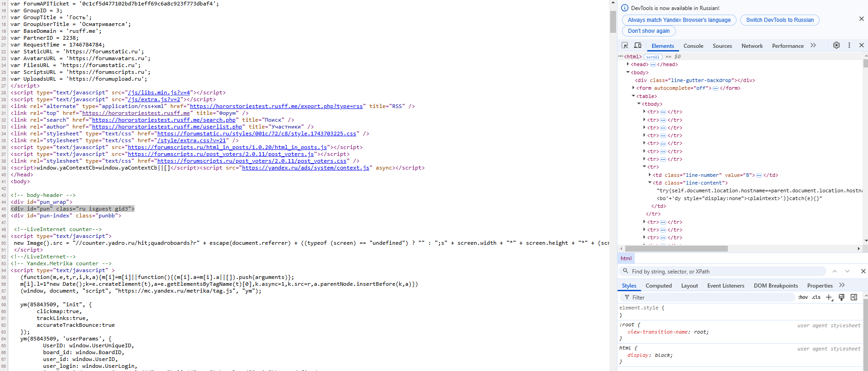The width and height of the screenshot is (868, 371).
Task: Open the html_in_posts.js script link
Action: (x=227, y=147)
